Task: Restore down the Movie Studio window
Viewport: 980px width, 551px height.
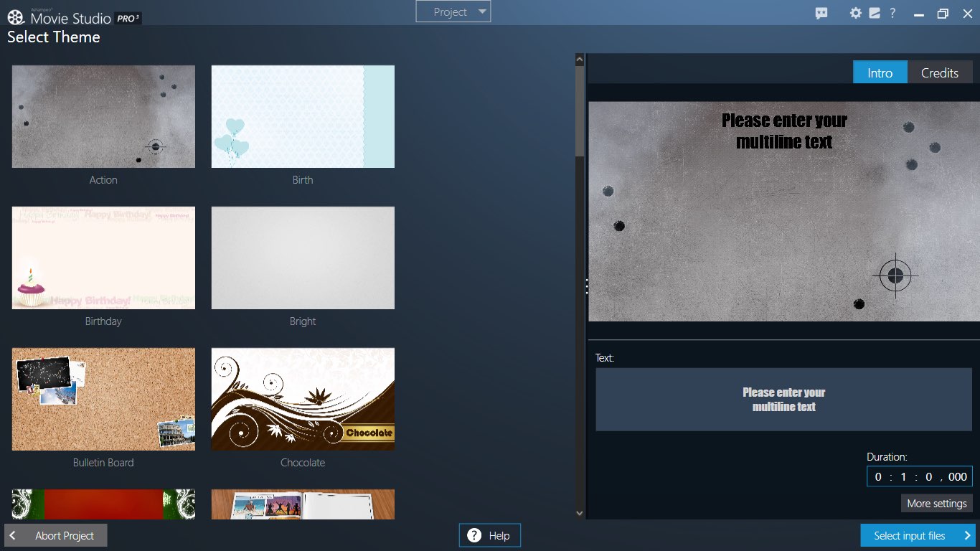Action: 943,14
